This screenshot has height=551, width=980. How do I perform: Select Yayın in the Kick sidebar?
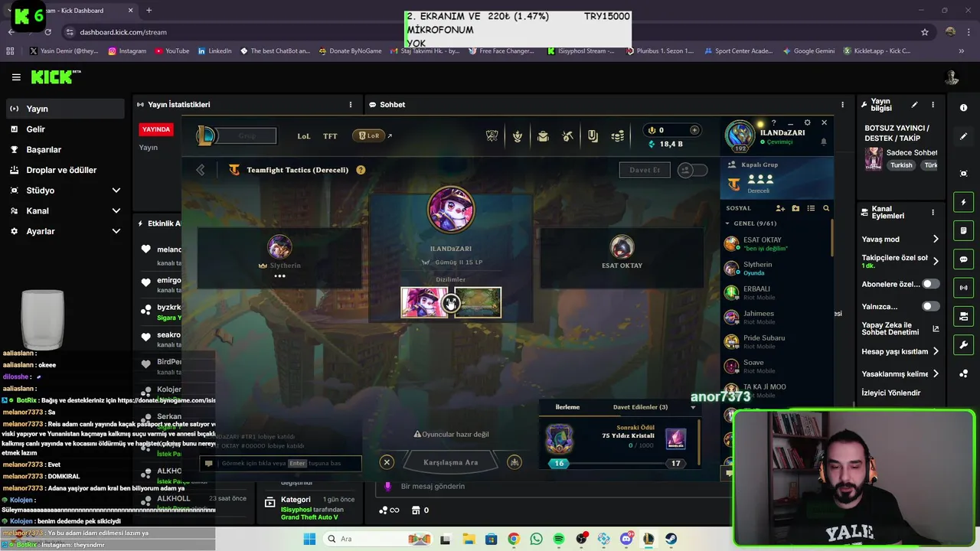pyautogui.click(x=64, y=109)
